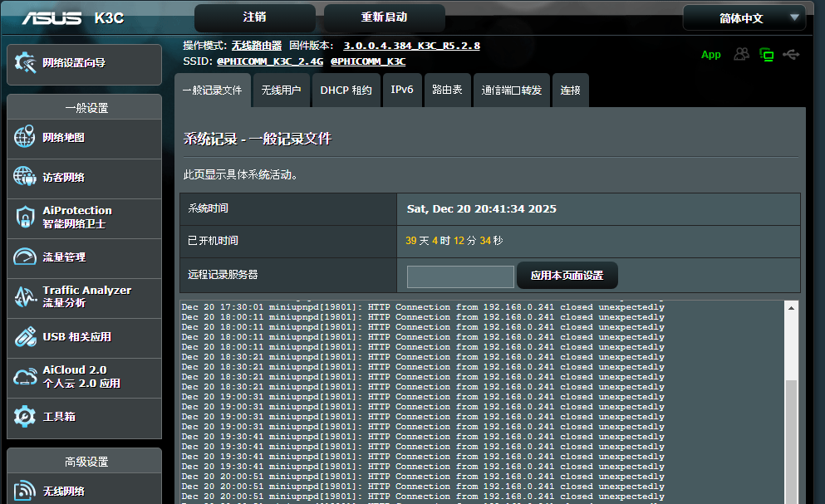Open AiCloud 2.0 cloud icon

pos(25,377)
